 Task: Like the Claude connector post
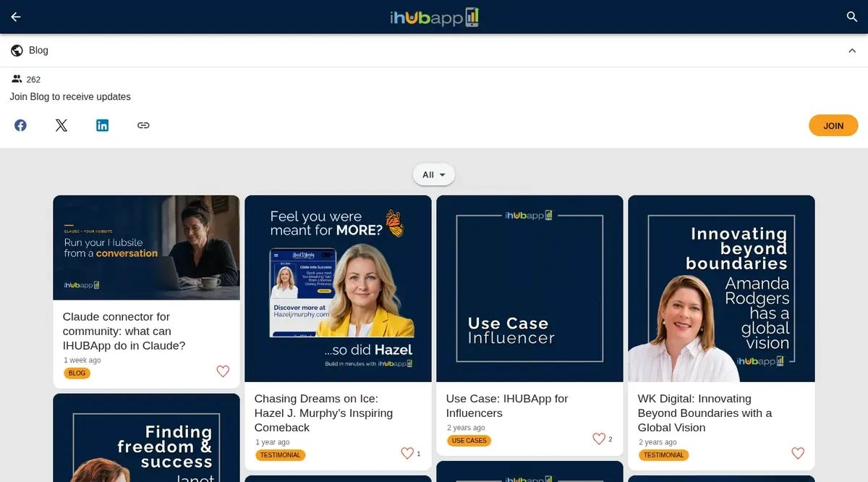pyautogui.click(x=223, y=371)
